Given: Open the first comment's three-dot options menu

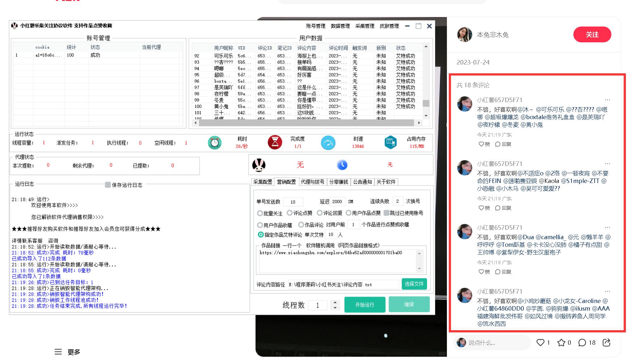Looking at the screenshot, I should click(607, 100).
